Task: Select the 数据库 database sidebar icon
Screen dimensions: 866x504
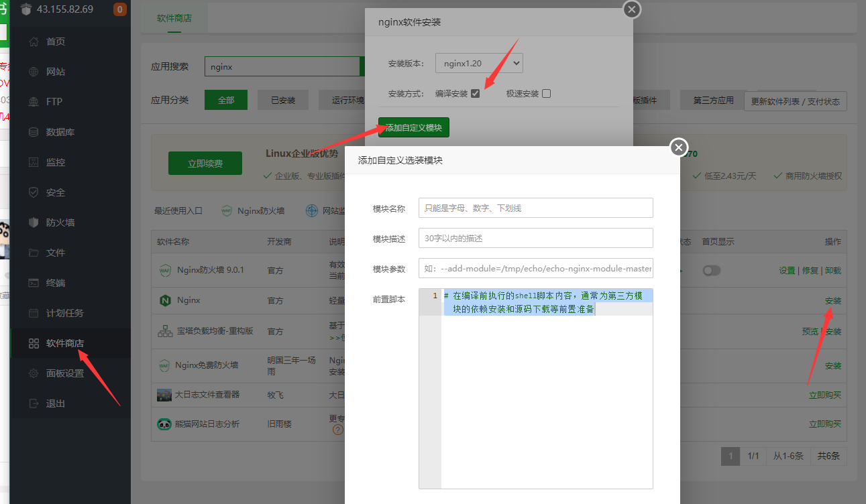Action: (34, 132)
